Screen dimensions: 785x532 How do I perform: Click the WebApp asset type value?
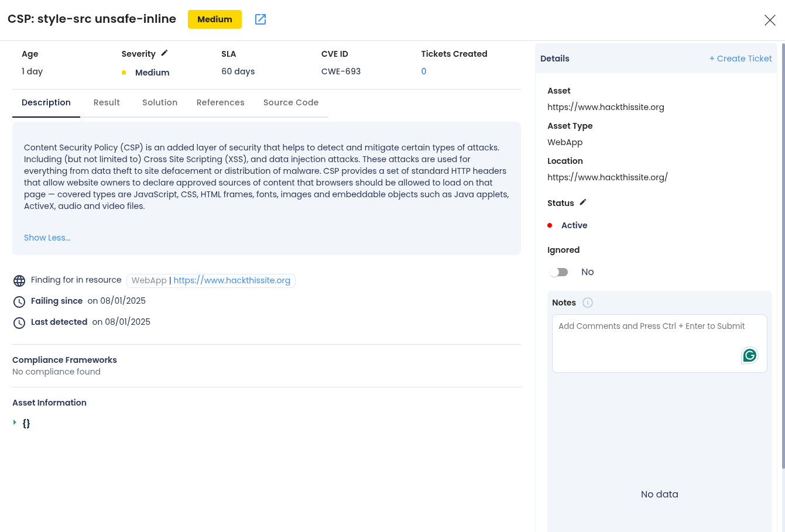pyautogui.click(x=565, y=142)
